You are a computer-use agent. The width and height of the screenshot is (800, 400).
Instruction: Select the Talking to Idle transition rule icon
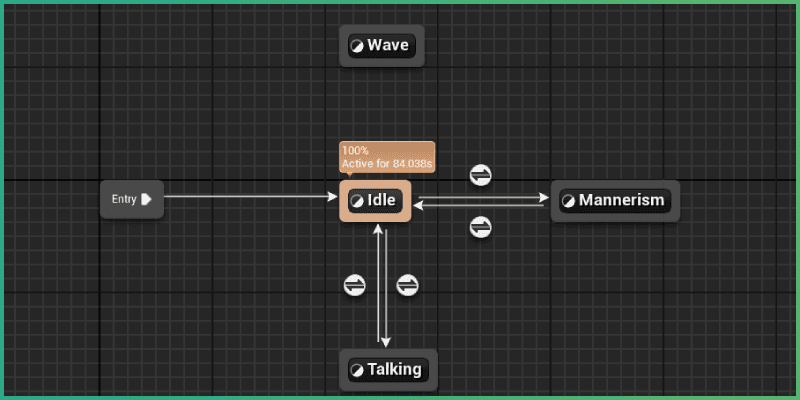[x=355, y=285]
